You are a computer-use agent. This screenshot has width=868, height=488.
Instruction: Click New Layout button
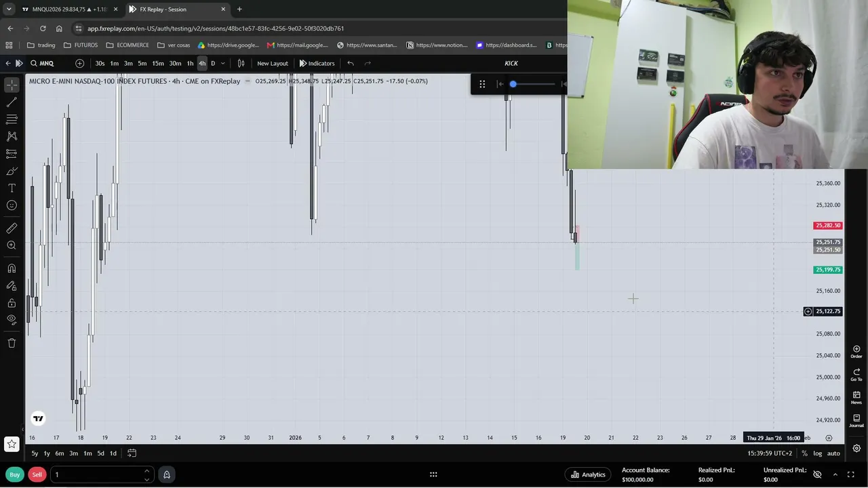click(x=273, y=63)
